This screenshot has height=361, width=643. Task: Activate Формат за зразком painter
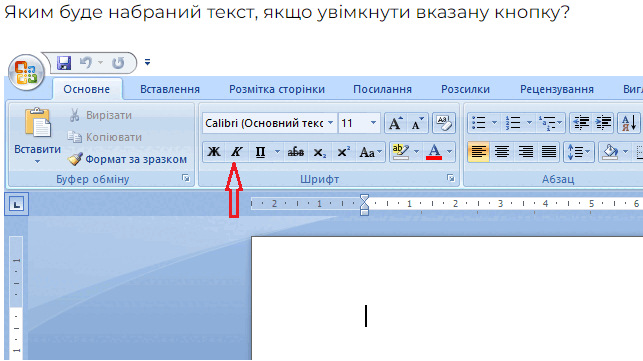(127, 159)
